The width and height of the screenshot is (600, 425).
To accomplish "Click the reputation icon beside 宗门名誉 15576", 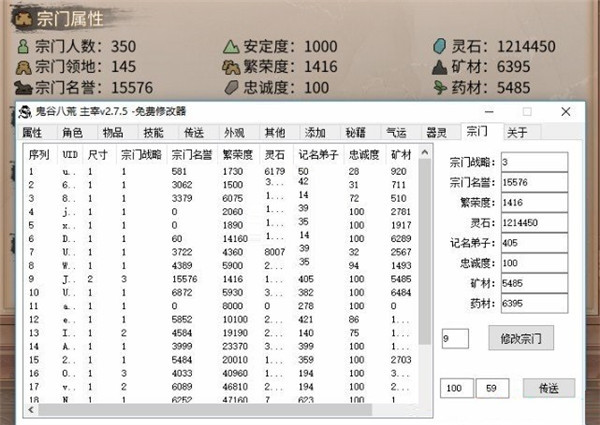I will pyautogui.click(x=23, y=88).
